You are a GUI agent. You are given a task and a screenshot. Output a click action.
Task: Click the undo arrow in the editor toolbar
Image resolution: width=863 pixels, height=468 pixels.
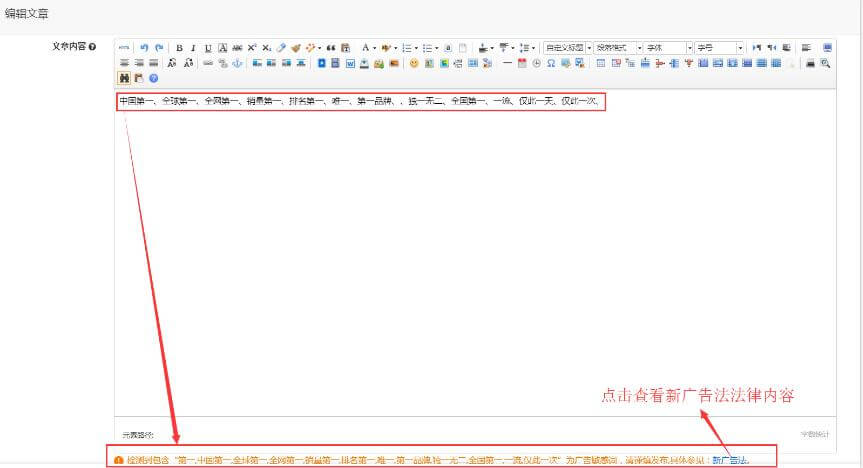(145, 47)
